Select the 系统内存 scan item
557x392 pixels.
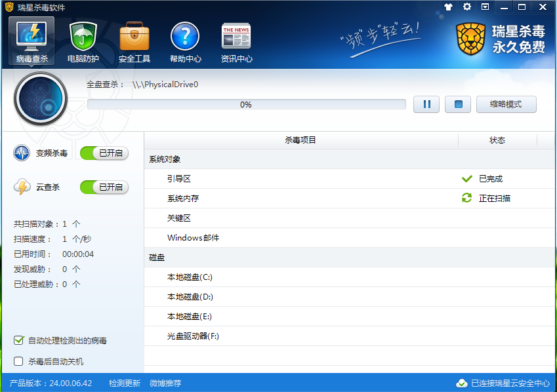tap(349, 198)
